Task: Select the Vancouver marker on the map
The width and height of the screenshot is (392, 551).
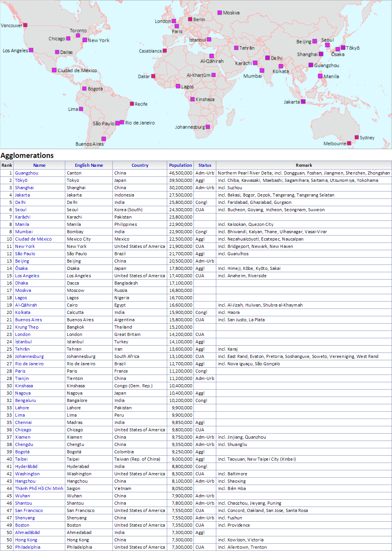Action: [x=25, y=25]
